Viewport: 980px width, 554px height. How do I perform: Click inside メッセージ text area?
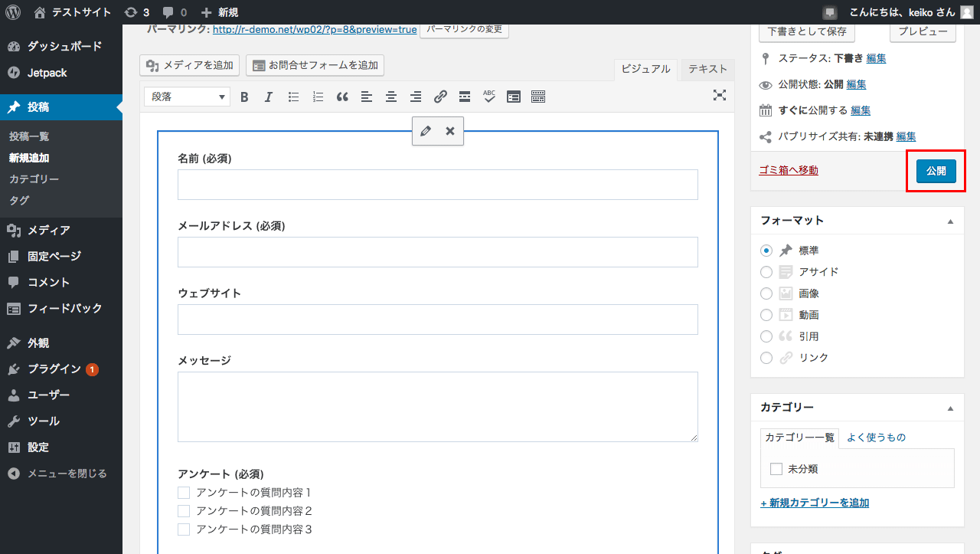(x=438, y=407)
